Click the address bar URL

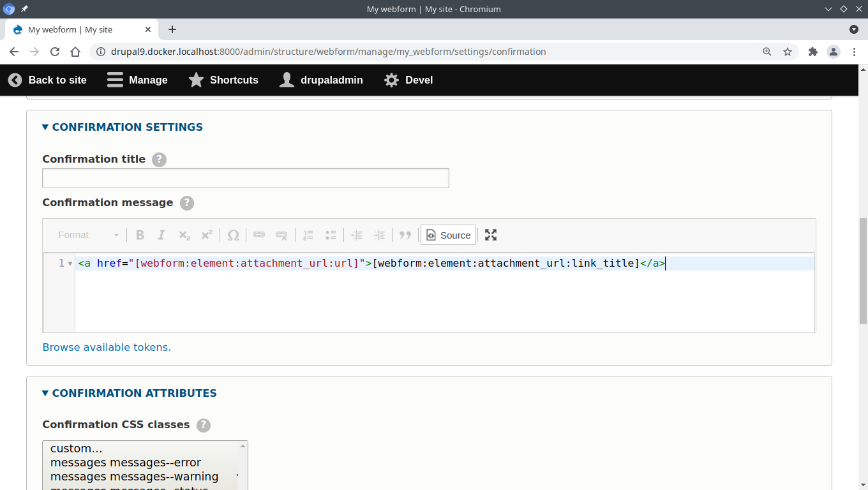click(x=328, y=52)
